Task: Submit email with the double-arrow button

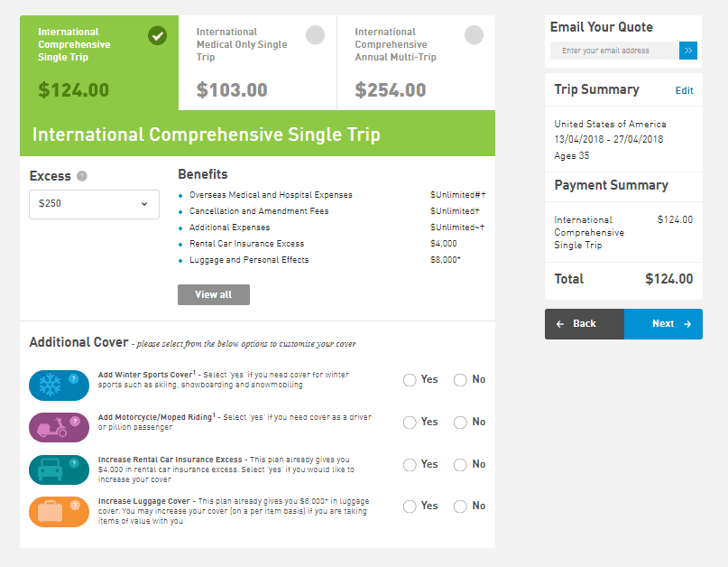Action: [x=688, y=51]
